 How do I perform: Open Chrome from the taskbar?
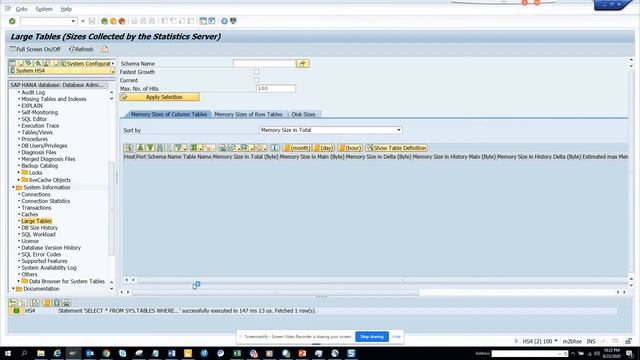(106, 353)
